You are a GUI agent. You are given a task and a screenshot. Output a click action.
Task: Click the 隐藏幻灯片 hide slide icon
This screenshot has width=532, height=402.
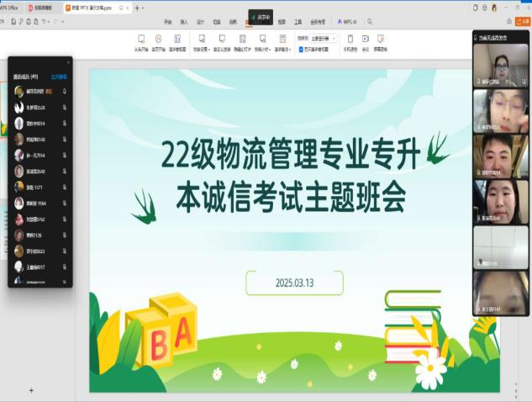pos(242,40)
